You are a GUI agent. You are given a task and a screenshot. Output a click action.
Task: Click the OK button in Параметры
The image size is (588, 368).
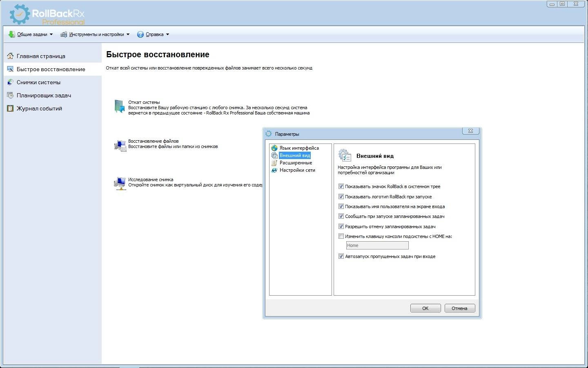pyautogui.click(x=425, y=308)
